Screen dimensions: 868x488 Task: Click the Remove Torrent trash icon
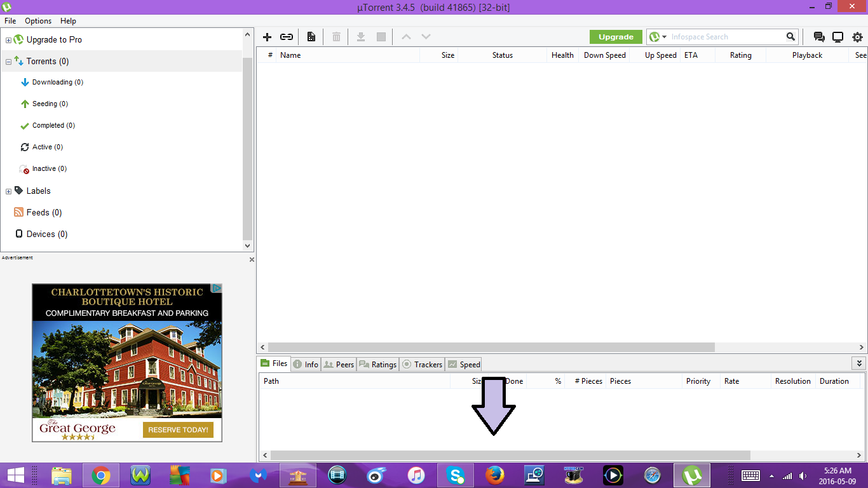[x=336, y=37]
